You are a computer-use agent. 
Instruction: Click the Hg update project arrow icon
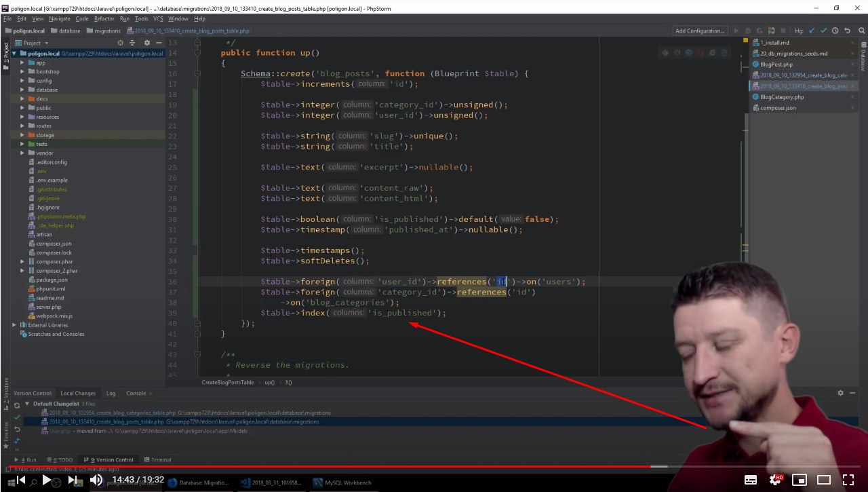pos(812,31)
